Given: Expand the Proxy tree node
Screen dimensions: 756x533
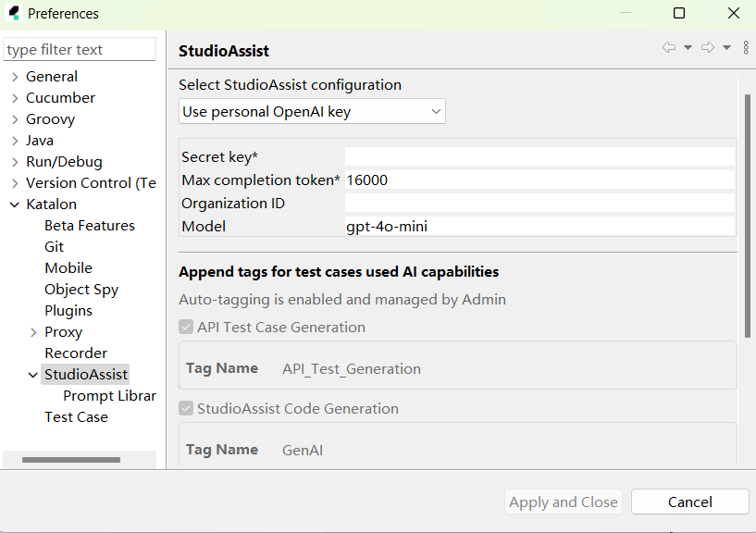Looking at the screenshot, I should click(x=33, y=332).
